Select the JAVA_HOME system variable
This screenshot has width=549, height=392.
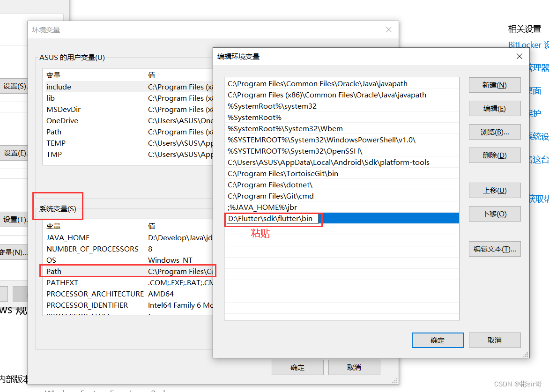point(128,237)
